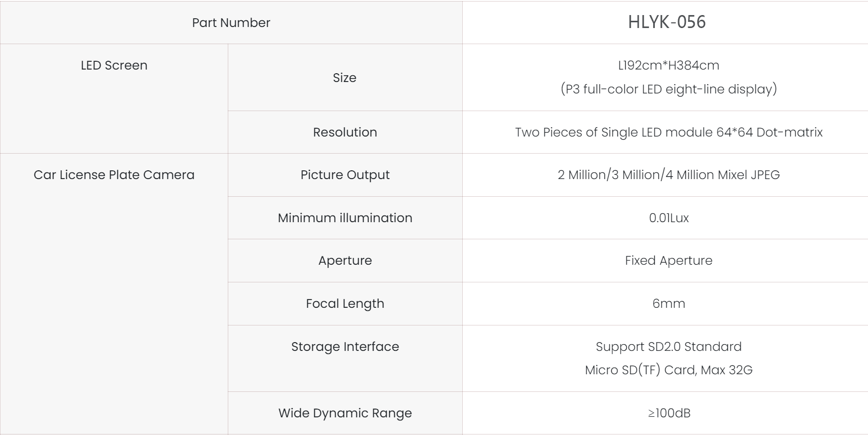
Task: Select the Car License Plate Camera cell
Action: [x=114, y=175]
